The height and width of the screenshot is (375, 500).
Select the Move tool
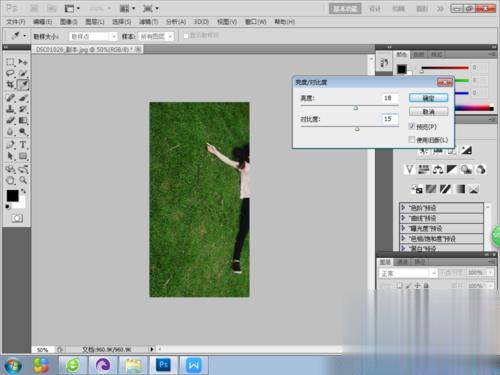click(x=23, y=62)
